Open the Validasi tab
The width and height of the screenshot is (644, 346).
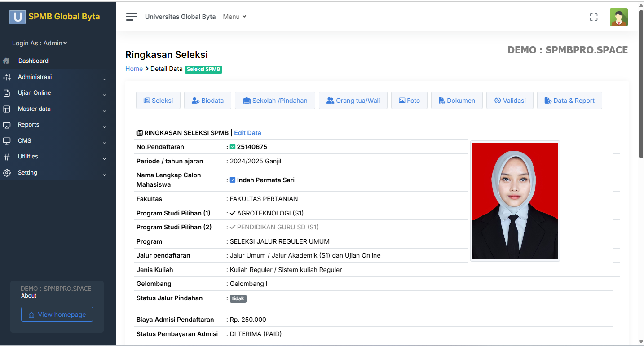pyautogui.click(x=510, y=101)
